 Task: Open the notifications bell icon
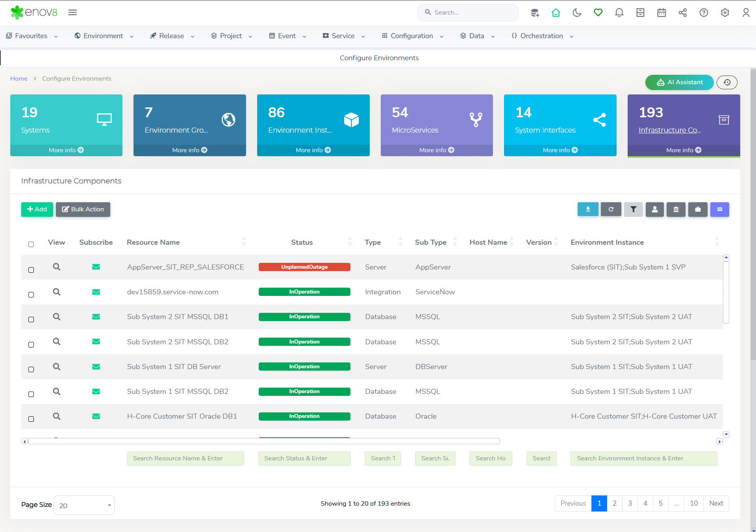point(619,13)
